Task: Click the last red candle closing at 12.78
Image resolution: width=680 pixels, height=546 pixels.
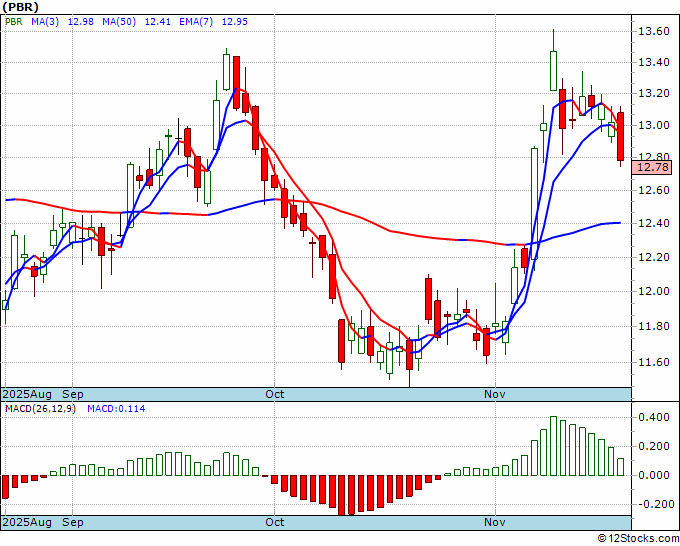Action: point(621,137)
